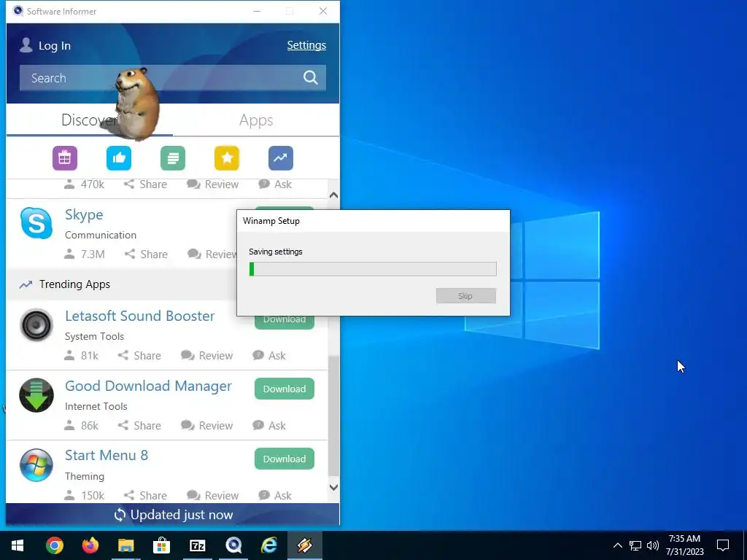Click the 7.3M user count for Skype
This screenshot has height=560, width=747.
(85, 254)
